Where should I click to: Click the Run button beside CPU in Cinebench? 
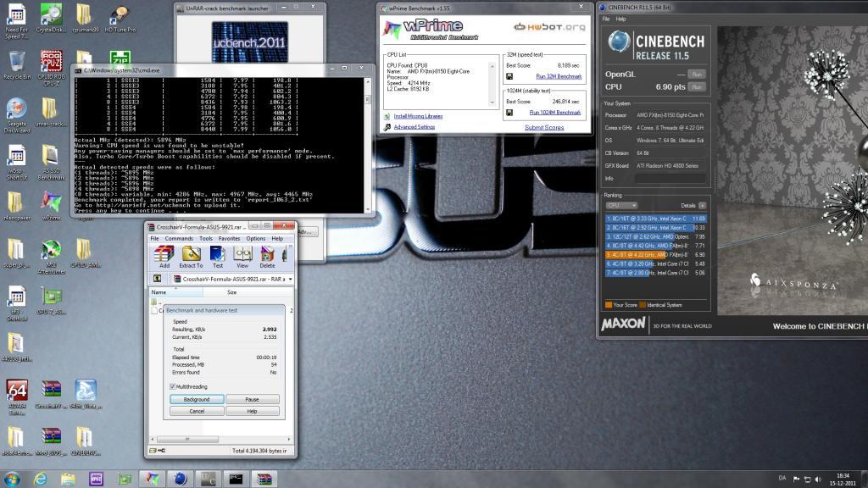[x=697, y=87]
